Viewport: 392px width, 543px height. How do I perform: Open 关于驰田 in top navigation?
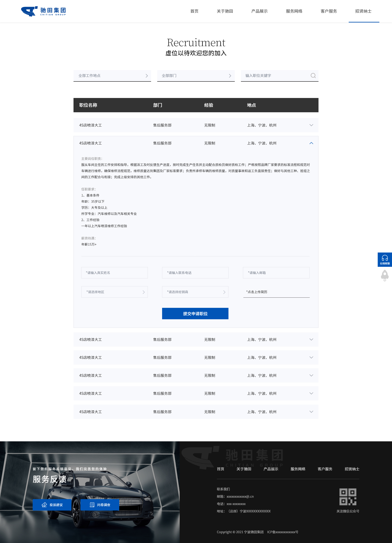click(x=225, y=11)
